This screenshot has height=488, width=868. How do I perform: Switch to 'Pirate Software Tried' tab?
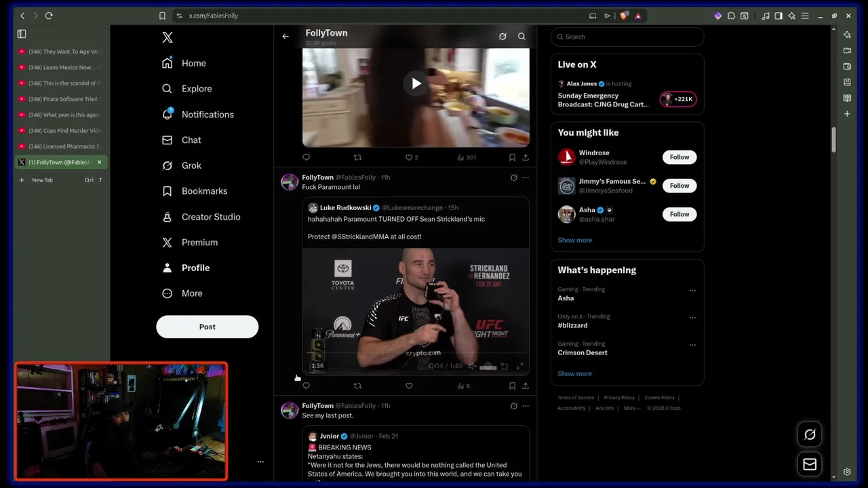tap(60, 99)
